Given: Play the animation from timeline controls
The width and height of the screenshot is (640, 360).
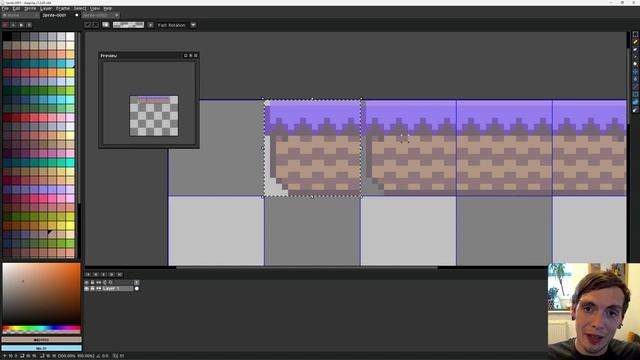Looking at the screenshot, I should click(x=104, y=275).
